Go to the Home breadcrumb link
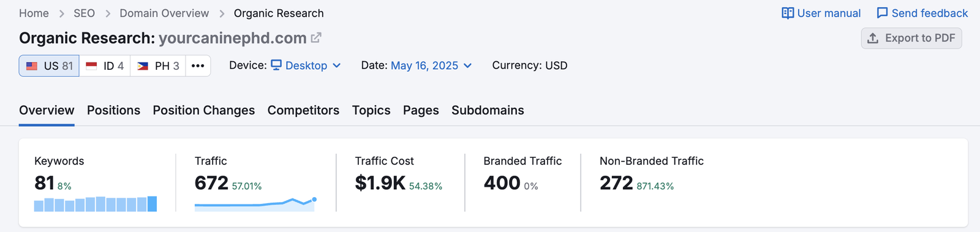This screenshot has height=232, width=980. 34,13
